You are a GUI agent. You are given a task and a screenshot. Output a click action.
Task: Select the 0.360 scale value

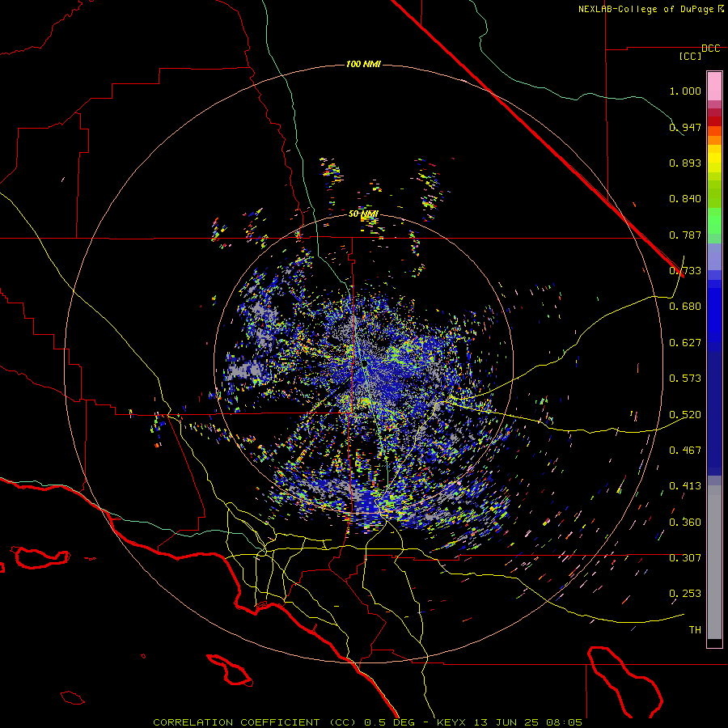pos(685,523)
